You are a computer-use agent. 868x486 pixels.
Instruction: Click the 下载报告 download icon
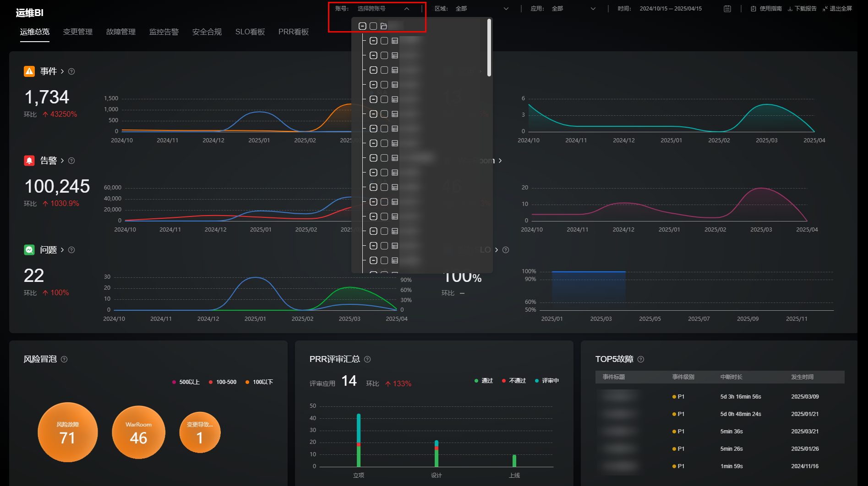click(x=790, y=9)
